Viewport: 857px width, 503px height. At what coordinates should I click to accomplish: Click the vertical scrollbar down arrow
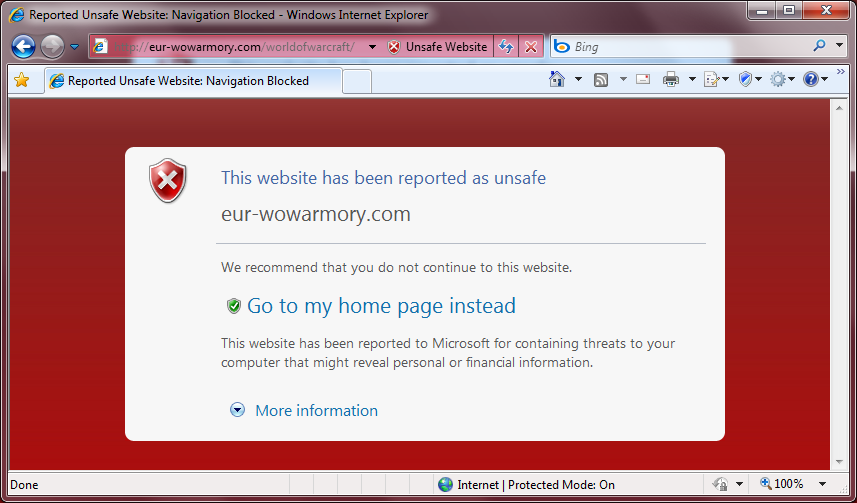click(x=840, y=463)
